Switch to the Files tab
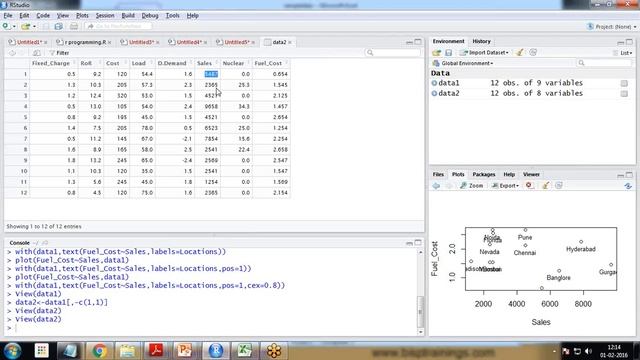The width and height of the screenshot is (640, 360). pos(438,174)
